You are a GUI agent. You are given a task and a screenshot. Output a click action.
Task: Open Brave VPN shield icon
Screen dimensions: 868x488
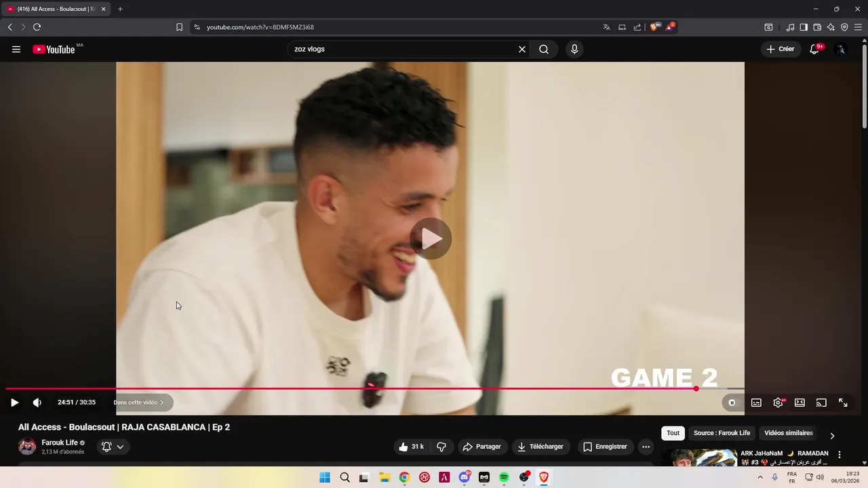(844, 27)
